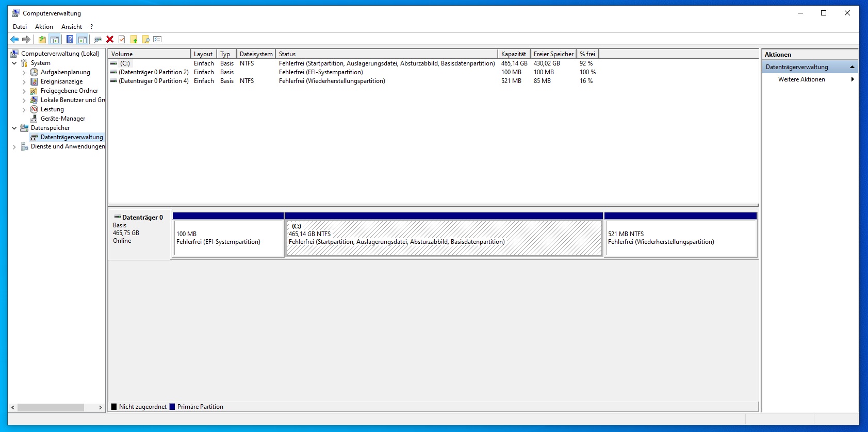Click the right arrow of left pane scrollbar
Viewport: 868px width, 432px height.
point(100,407)
